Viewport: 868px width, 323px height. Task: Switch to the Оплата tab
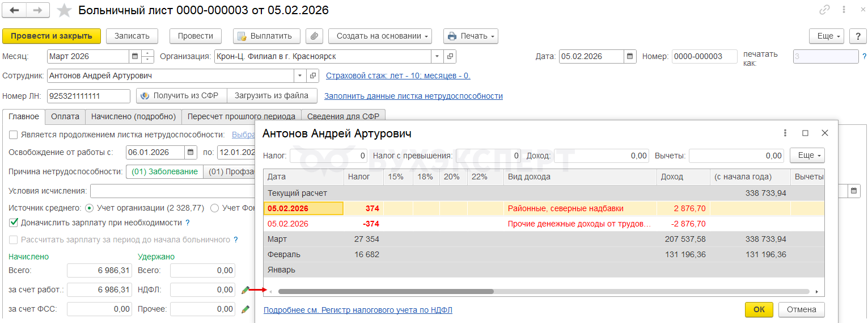tap(65, 116)
